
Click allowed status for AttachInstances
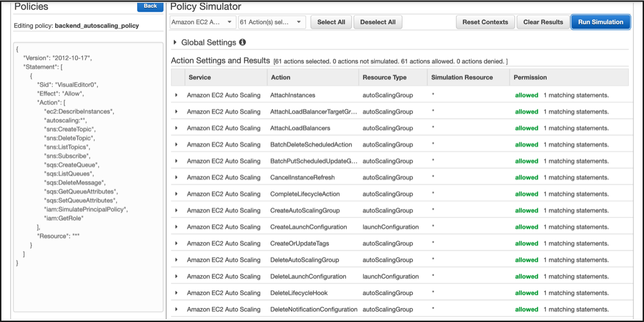tap(527, 95)
